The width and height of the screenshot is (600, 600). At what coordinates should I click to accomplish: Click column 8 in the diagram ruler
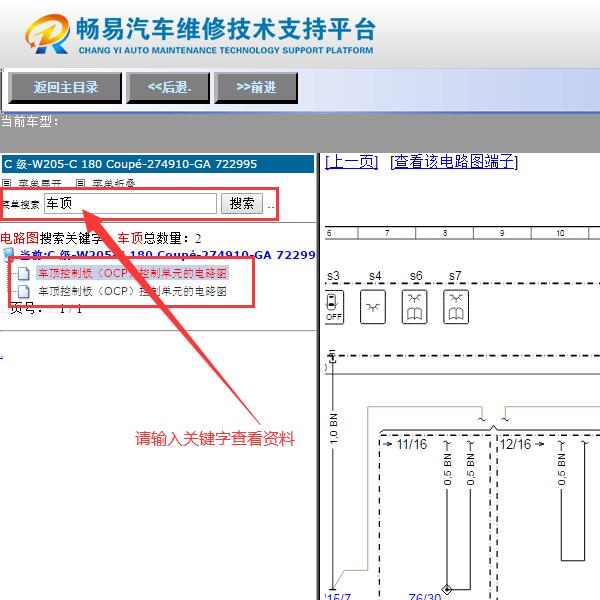point(445,233)
